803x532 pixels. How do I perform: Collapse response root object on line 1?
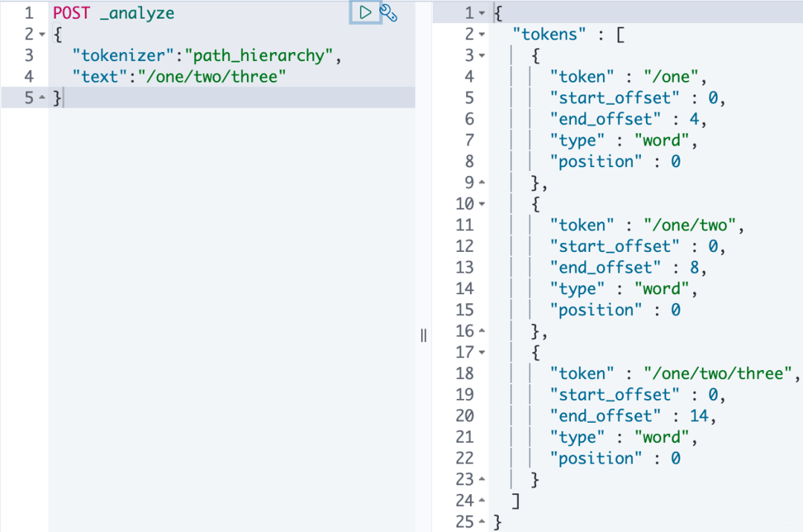point(482,13)
